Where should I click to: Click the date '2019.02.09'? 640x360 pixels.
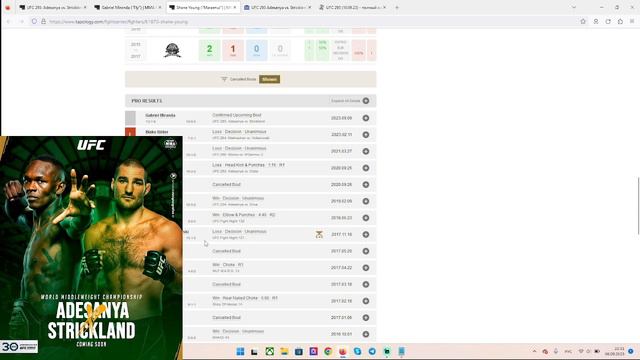[x=342, y=201]
